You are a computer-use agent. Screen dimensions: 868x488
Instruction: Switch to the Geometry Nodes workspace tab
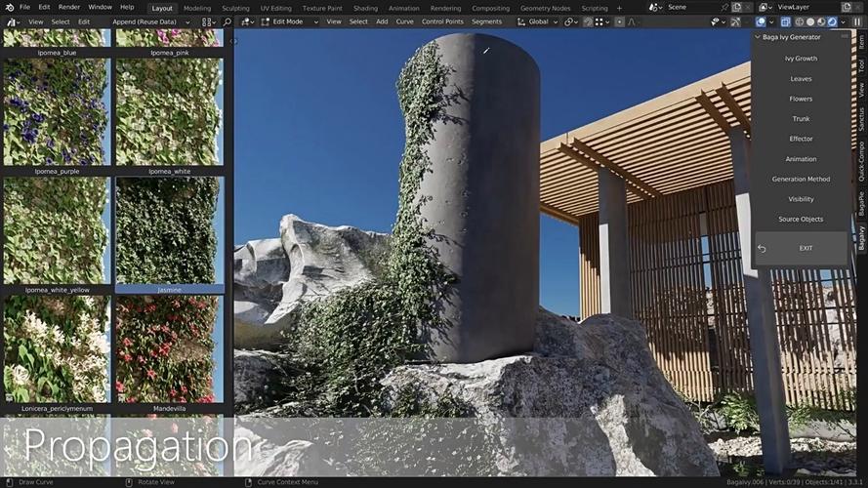[545, 9]
